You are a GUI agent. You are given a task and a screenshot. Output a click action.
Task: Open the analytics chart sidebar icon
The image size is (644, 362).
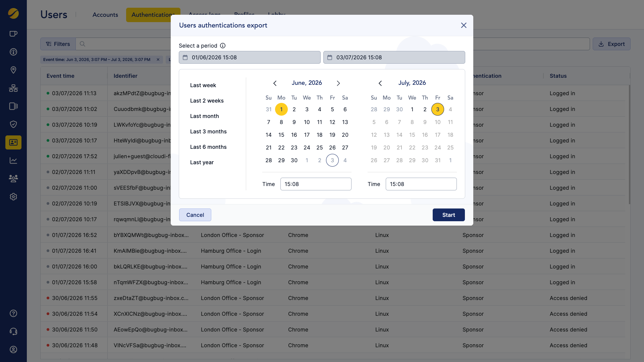[13, 161]
